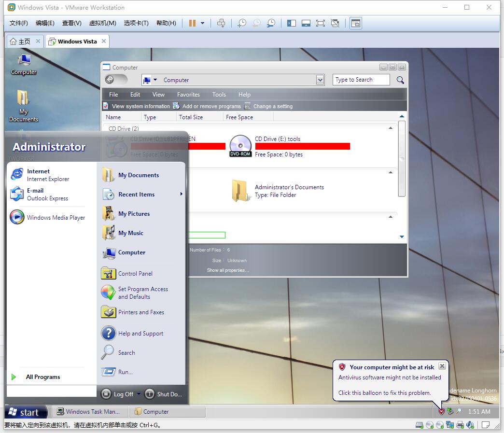
Task: Click the CD Drive (E:) red usage bar
Action: 303,146
